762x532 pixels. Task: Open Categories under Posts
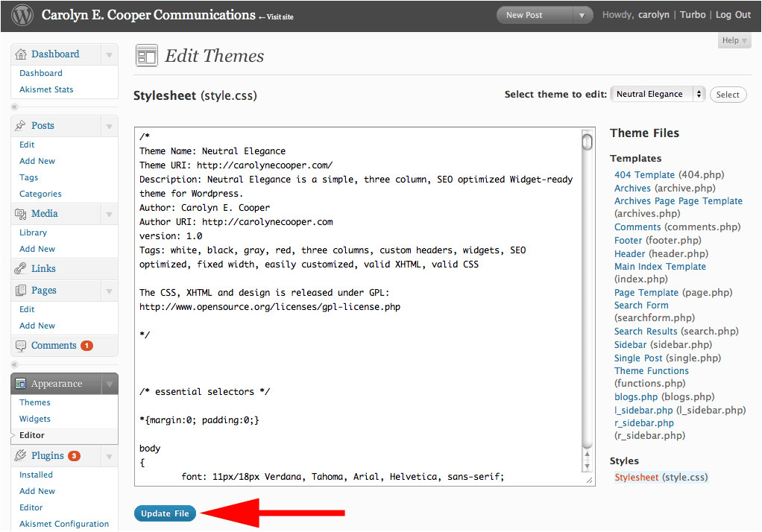[40, 194]
